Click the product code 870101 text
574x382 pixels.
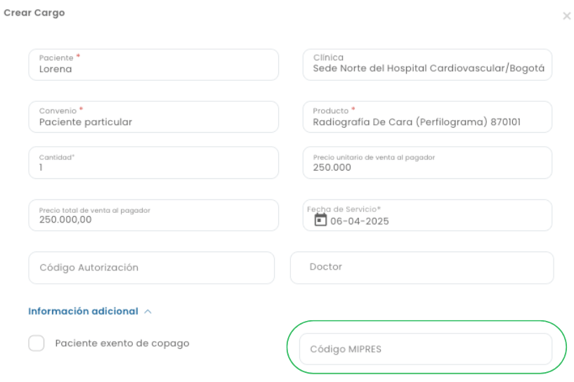(506, 122)
